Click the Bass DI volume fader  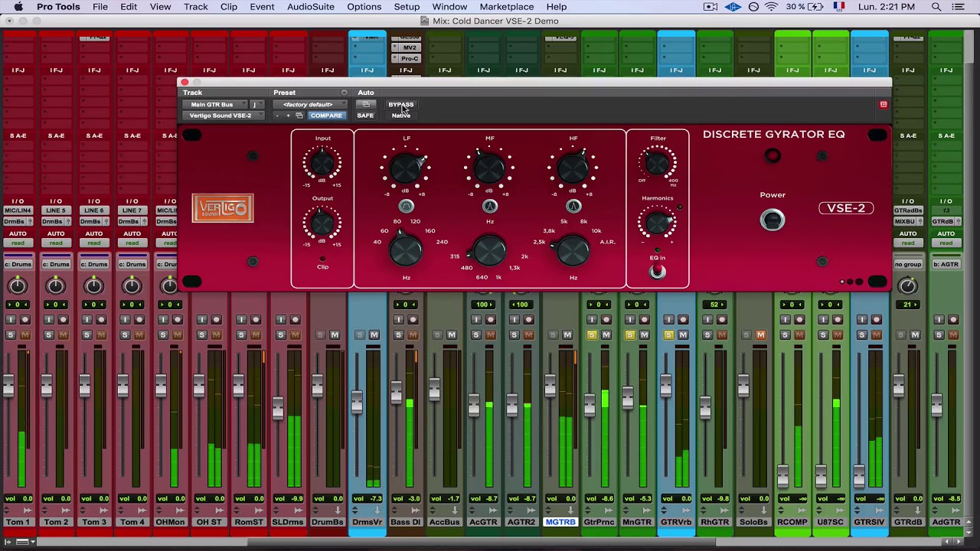pos(396,393)
